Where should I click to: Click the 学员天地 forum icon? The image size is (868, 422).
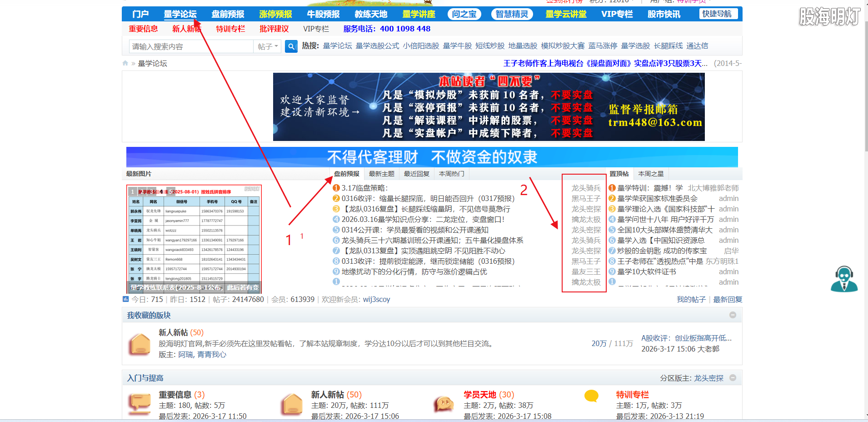(444, 404)
